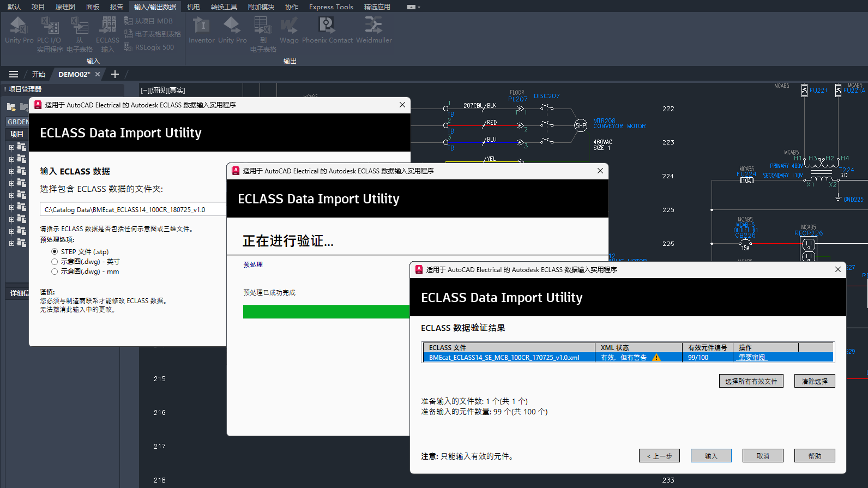
Task: Click the ECLASS folder path field
Action: pyautogui.click(x=133, y=209)
